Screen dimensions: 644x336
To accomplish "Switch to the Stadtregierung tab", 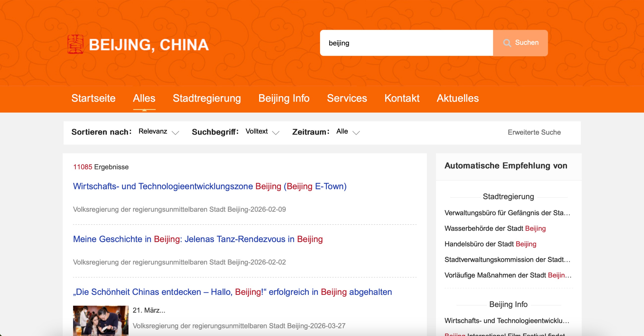I will (x=207, y=99).
